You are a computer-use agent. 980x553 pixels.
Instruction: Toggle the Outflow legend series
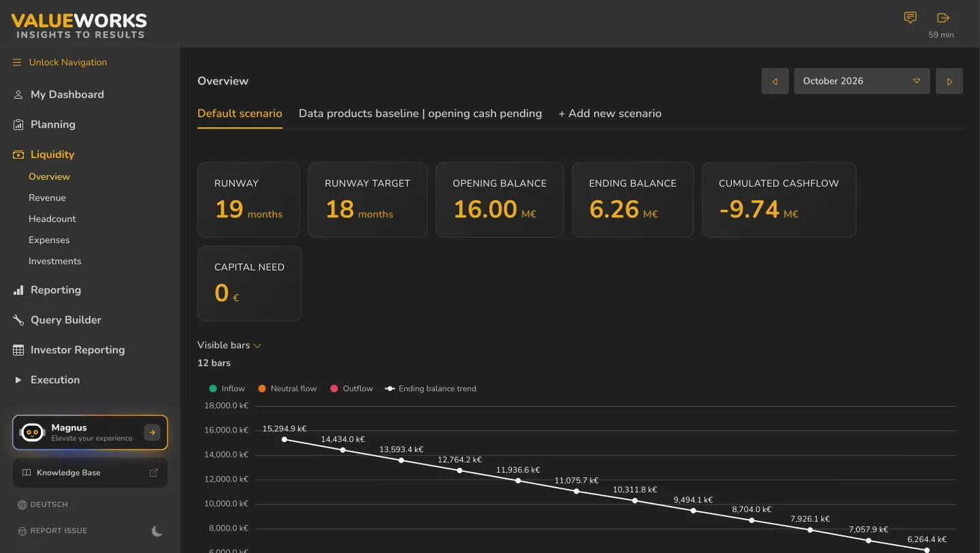[x=351, y=389]
